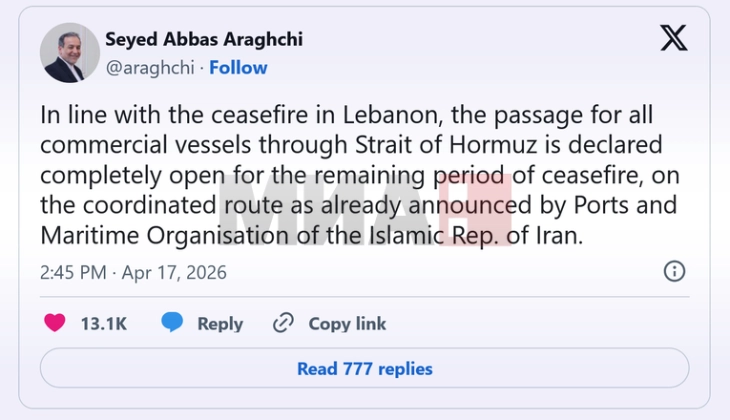Click the blue reply speech bubble icon

tap(173, 323)
